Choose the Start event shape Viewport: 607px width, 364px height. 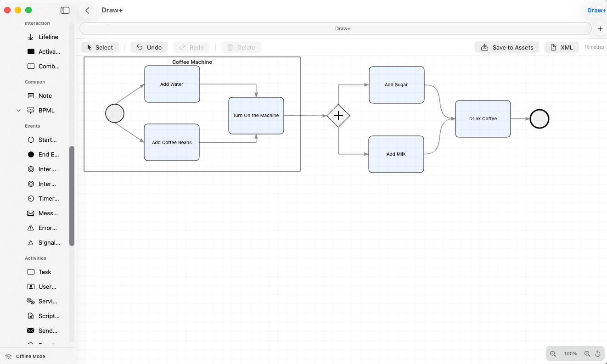pos(43,140)
